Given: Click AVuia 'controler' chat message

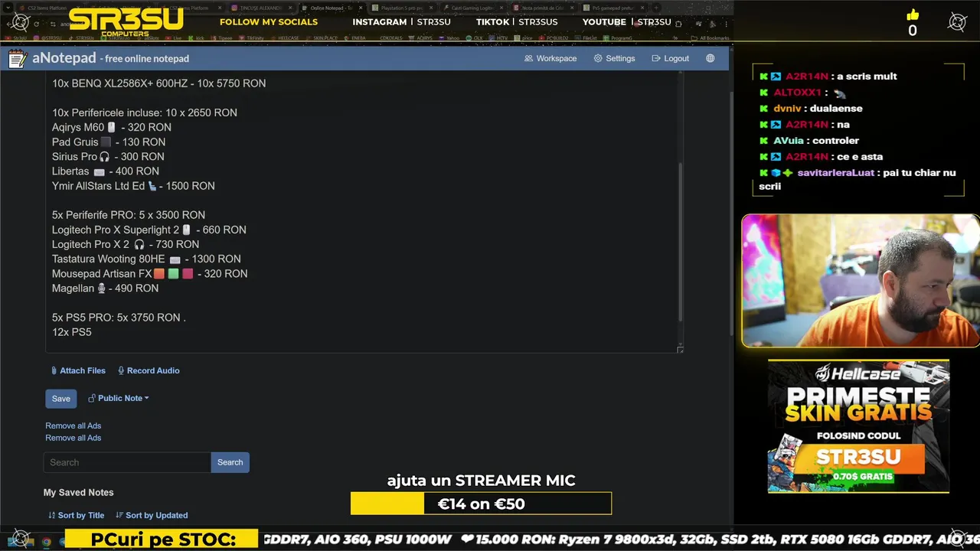Looking at the screenshot, I should click(809, 141).
